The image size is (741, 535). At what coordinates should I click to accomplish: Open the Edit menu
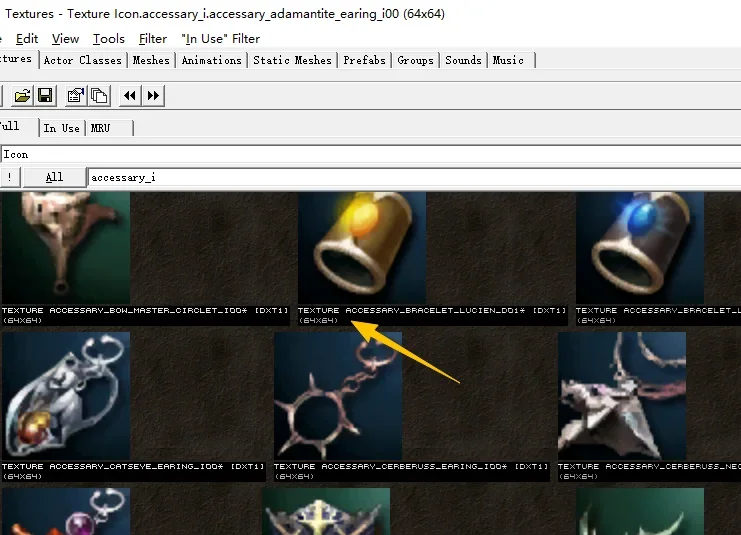click(27, 39)
